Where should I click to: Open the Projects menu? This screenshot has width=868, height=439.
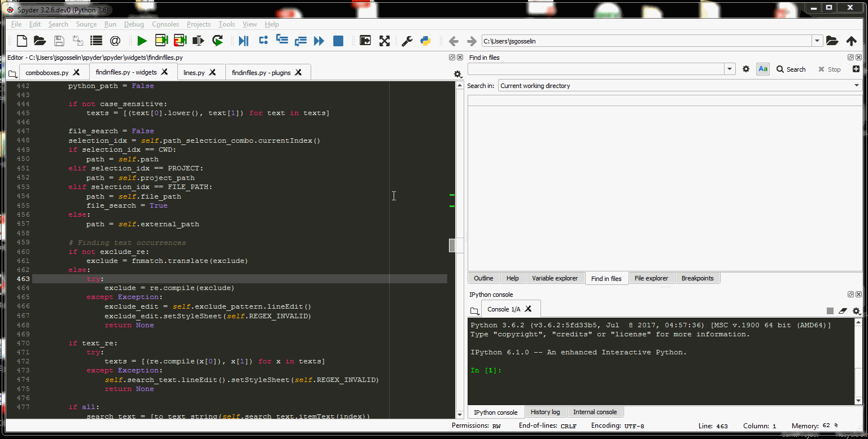pyautogui.click(x=199, y=24)
